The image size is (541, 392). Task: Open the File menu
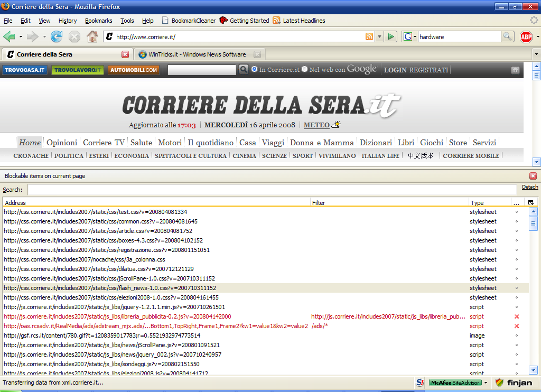coord(8,21)
